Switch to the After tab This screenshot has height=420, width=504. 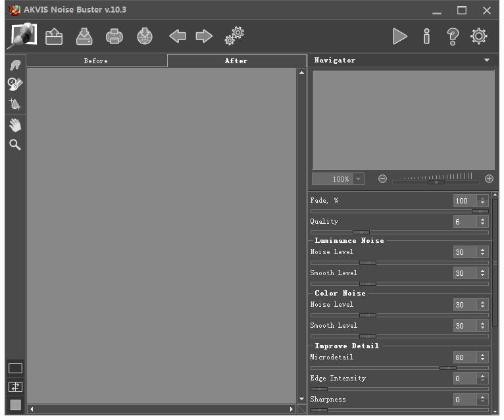[237, 61]
